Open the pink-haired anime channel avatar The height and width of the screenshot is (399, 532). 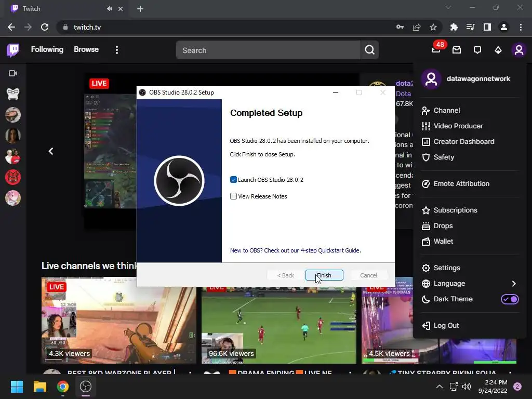(x=13, y=198)
